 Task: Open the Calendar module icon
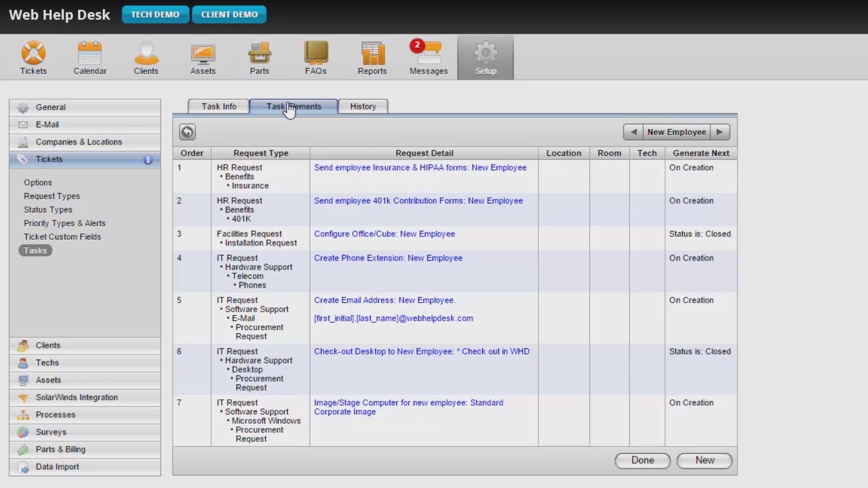(90, 53)
